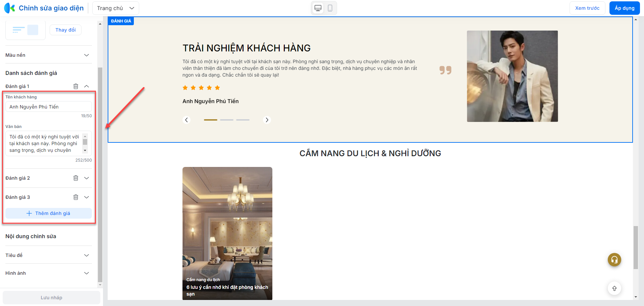Click the previous review arrow
644x306 pixels.
click(x=186, y=120)
